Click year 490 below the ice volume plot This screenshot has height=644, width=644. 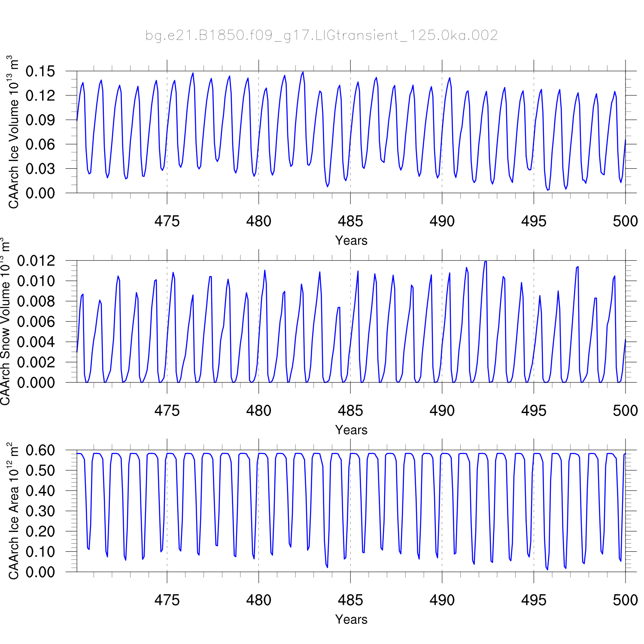coord(442,222)
